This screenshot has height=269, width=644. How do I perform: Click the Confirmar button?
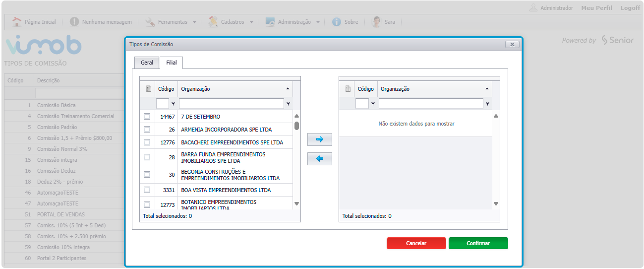pyautogui.click(x=478, y=243)
